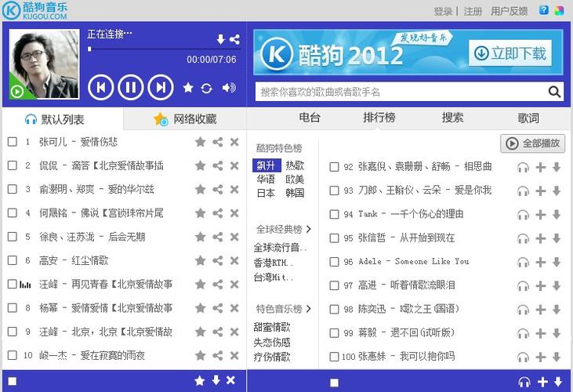
Task: Select the 排行榜 tab
Action: pyautogui.click(x=379, y=118)
